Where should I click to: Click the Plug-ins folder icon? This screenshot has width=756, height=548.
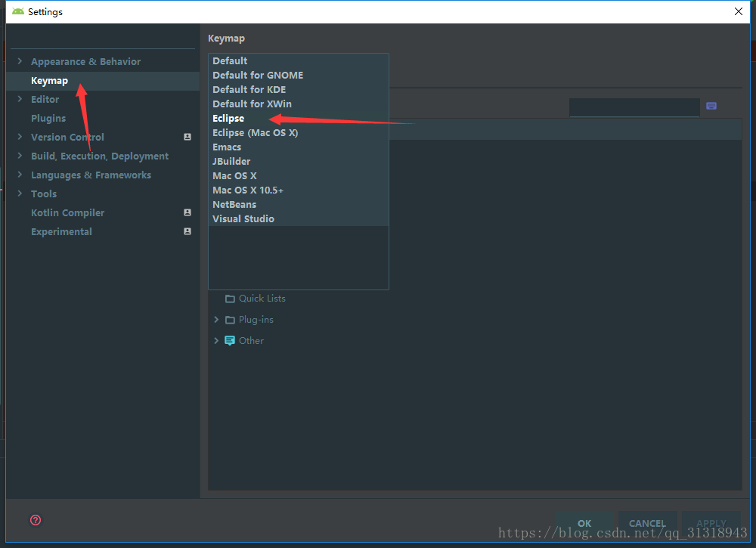coord(230,320)
